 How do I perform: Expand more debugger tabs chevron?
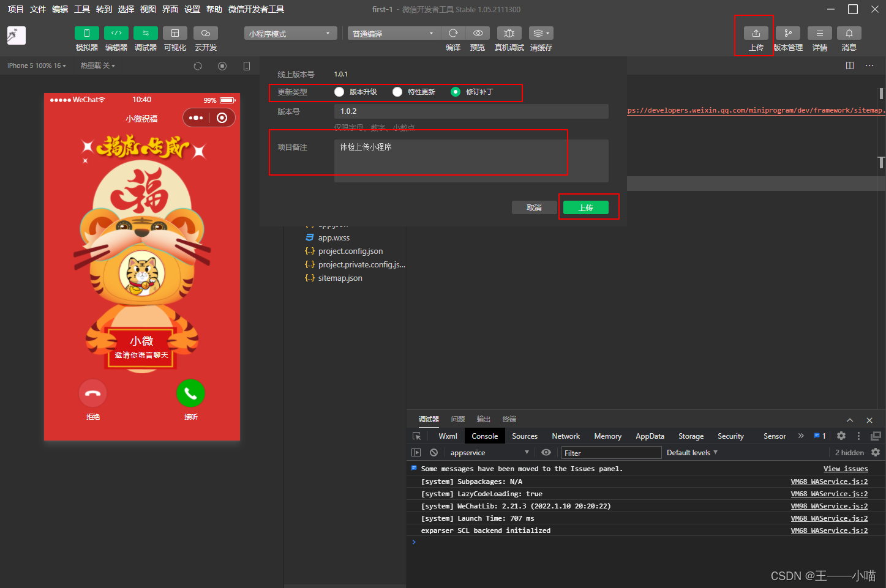(x=801, y=436)
